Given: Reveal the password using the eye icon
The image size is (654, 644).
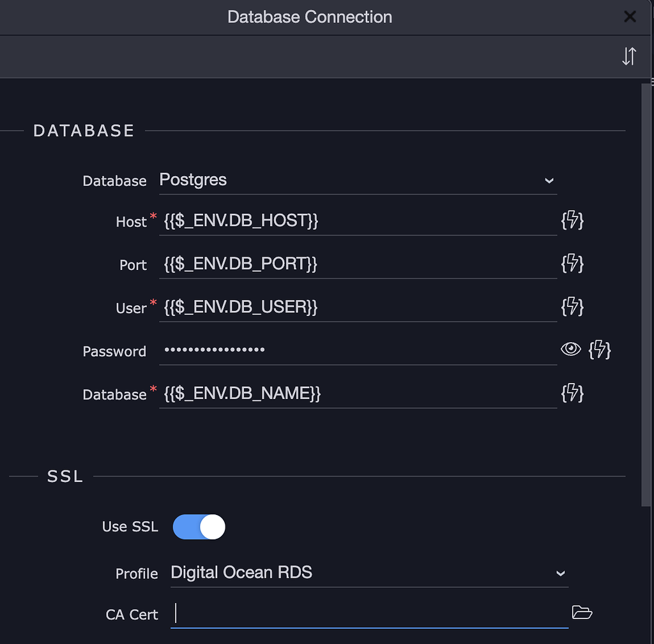Looking at the screenshot, I should (570, 350).
